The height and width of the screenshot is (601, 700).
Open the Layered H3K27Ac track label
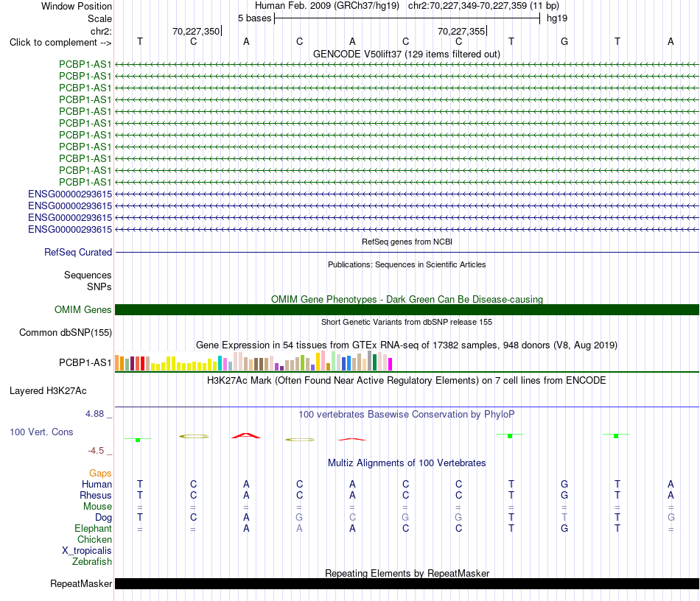[x=48, y=391]
